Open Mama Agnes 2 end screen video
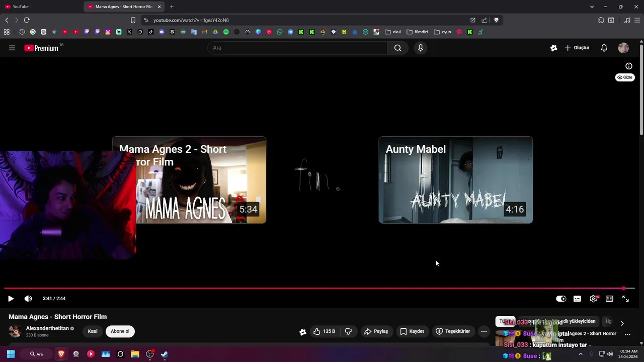The image size is (644, 362). pos(189,180)
